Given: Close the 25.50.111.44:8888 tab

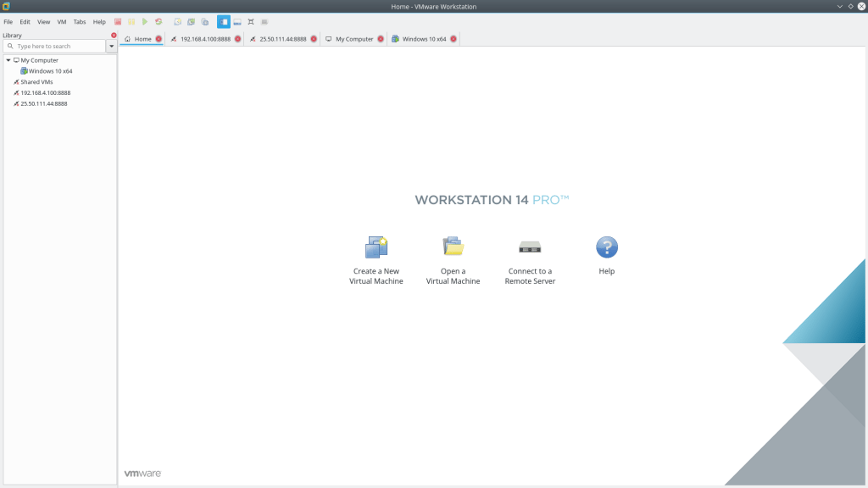Looking at the screenshot, I should pos(314,39).
